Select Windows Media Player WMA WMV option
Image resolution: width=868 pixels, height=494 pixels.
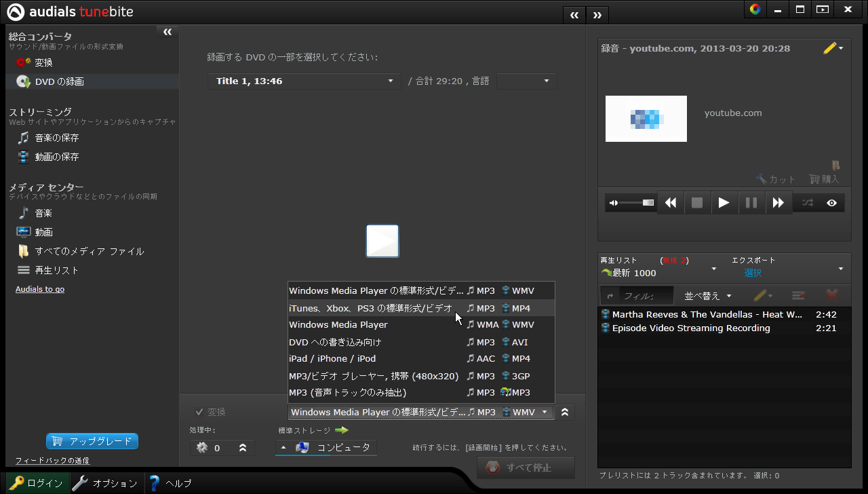pos(421,324)
